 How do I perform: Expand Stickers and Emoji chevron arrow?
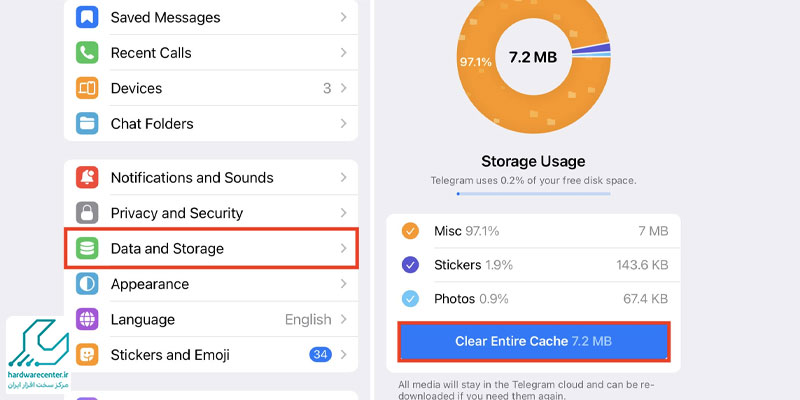[x=343, y=355]
